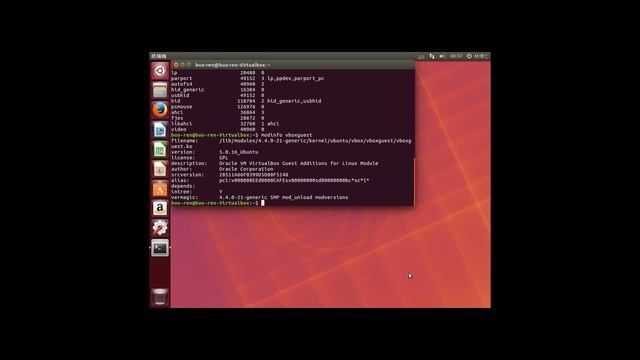Image resolution: width=640 pixels, height=360 pixels.
Task: Click the terminal window title text
Action: 232,65
